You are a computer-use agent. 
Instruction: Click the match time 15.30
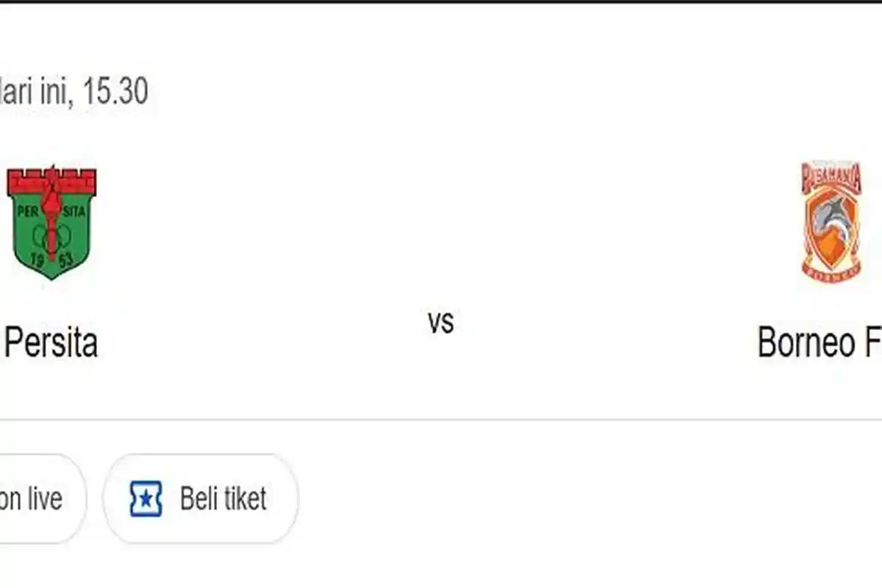click(115, 92)
